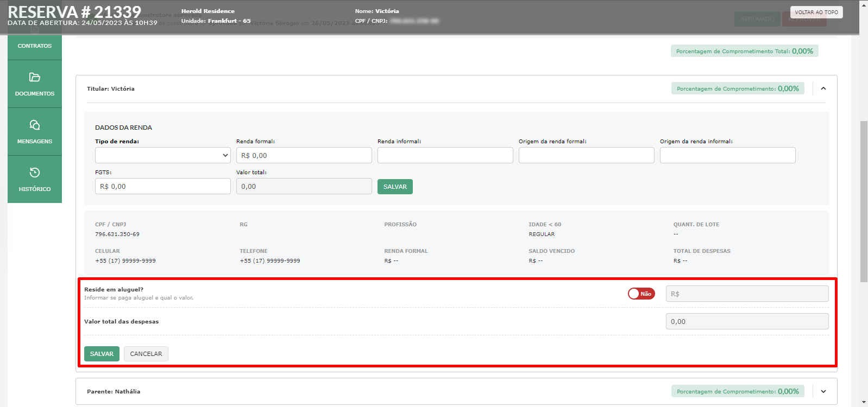Click the Parente: Nathália label
This screenshot has width=868, height=407.
pos(114,391)
